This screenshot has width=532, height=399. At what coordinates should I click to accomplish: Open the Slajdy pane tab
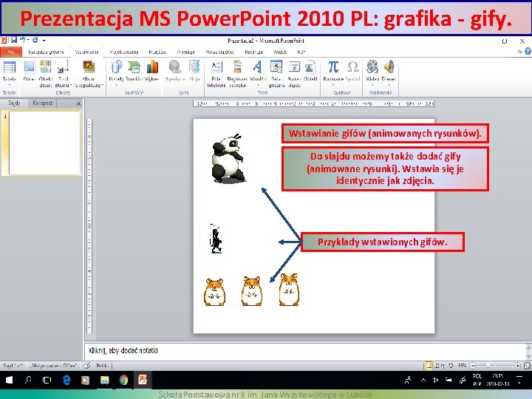14,103
